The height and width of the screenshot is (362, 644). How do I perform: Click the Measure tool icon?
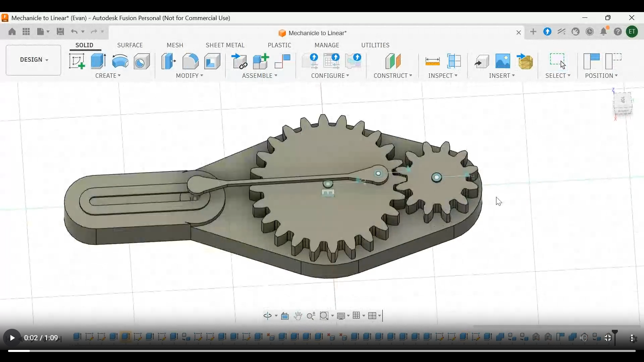pos(433,62)
